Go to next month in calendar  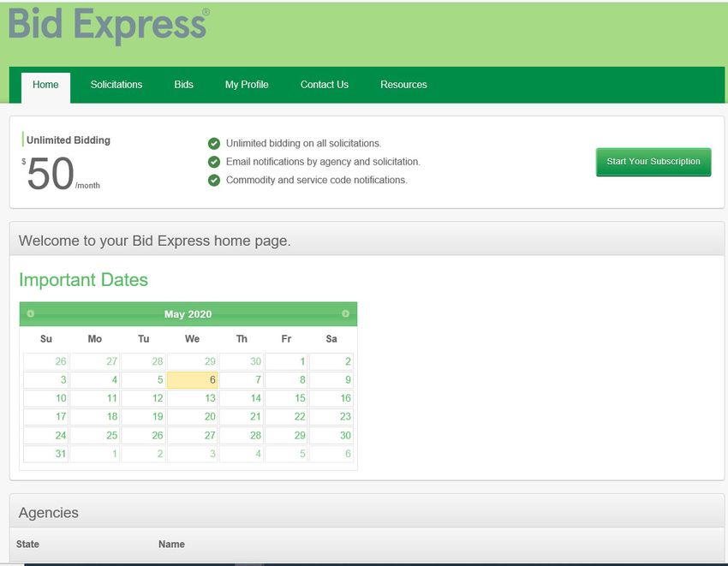345,313
